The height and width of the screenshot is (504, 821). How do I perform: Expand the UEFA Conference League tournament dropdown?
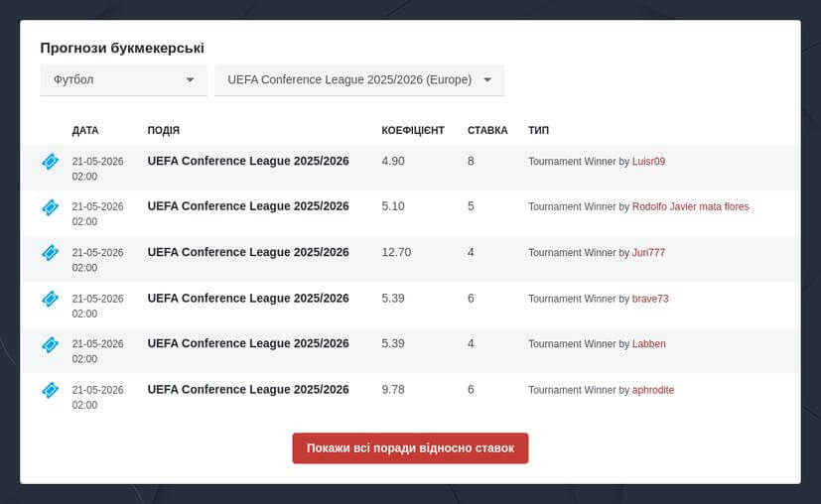359,80
